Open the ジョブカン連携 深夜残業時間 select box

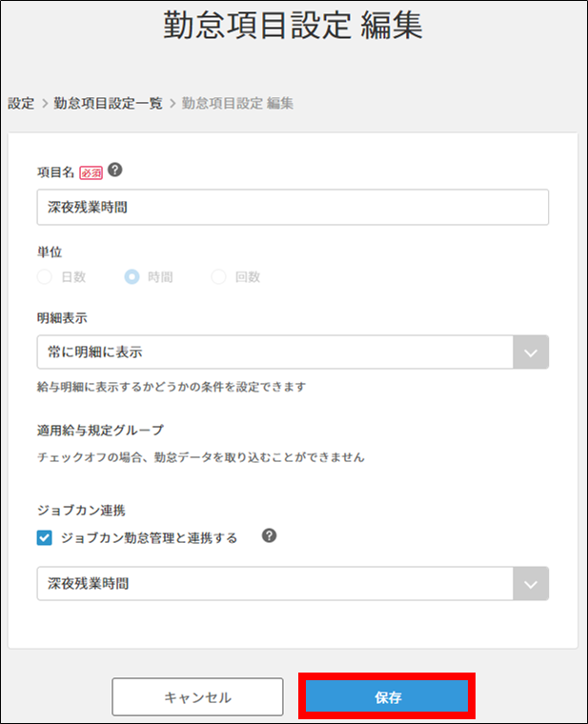click(276, 584)
